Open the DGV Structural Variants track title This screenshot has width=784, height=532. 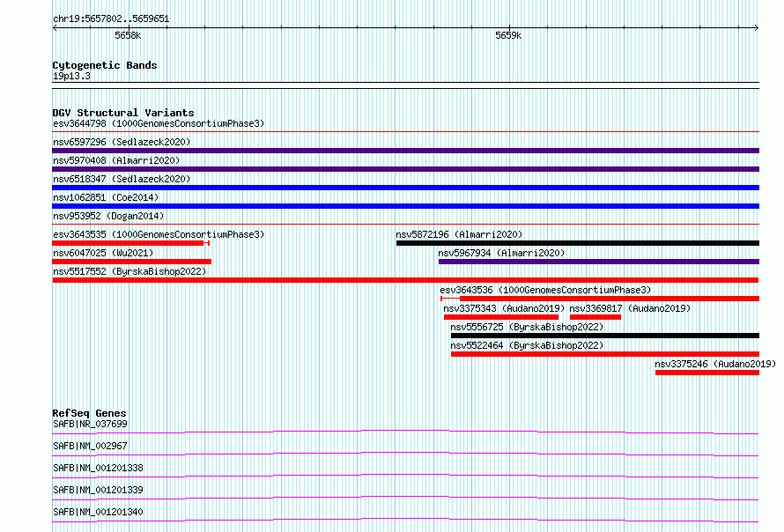(x=123, y=113)
